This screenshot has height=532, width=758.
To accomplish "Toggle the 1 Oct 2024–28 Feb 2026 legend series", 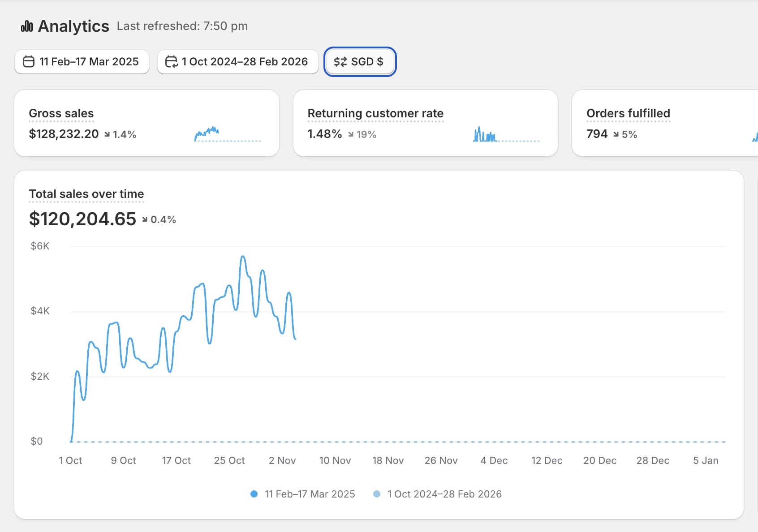I will click(444, 494).
